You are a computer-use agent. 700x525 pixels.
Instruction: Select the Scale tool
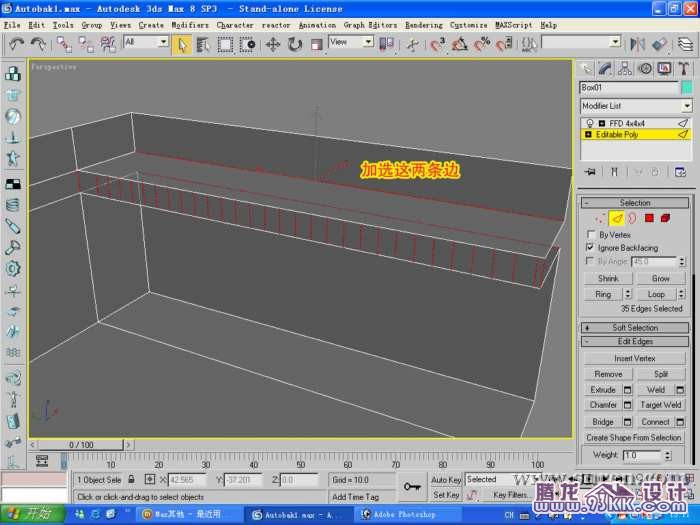pyautogui.click(x=317, y=44)
